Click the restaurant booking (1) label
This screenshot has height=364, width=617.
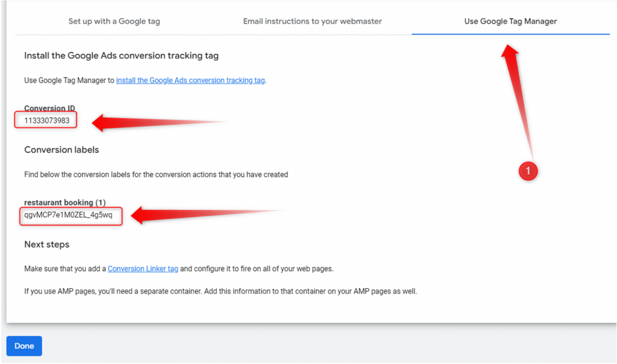click(x=65, y=202)
